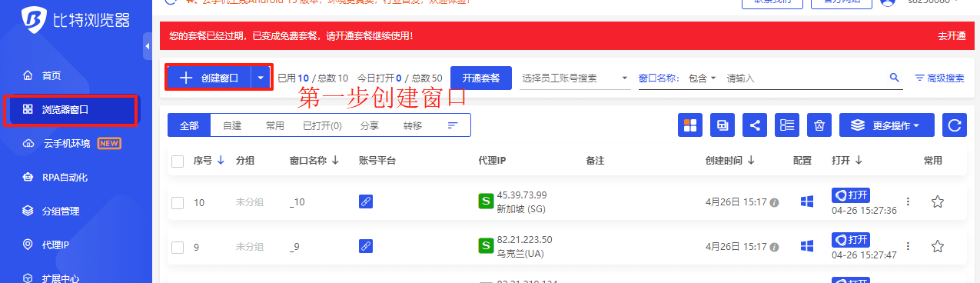
Task: Open 代理IP in the sidebar
Action: (55, 245)
